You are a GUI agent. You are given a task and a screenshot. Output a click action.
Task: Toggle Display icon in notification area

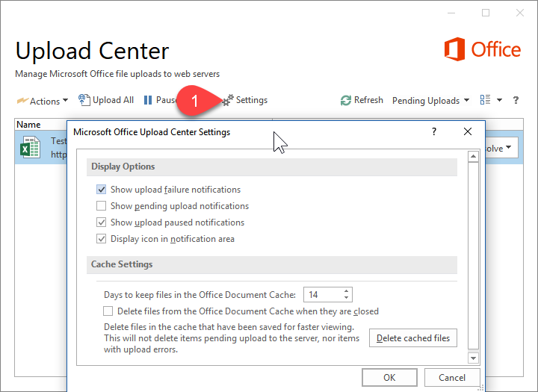click(101, 239)
